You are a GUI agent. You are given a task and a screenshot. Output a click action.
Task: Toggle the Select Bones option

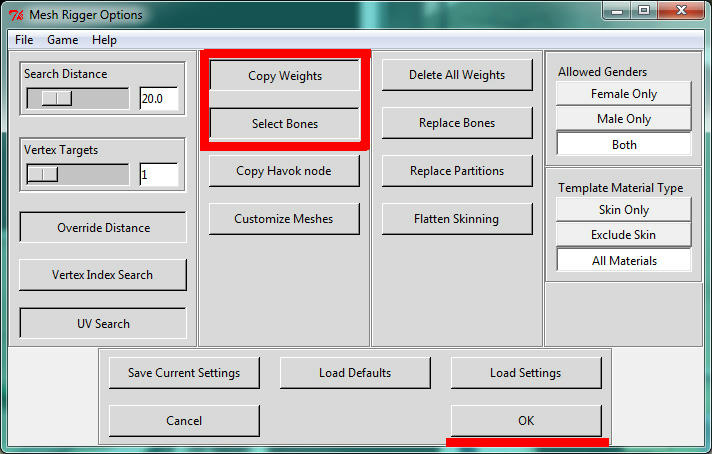tap(285, 123)
